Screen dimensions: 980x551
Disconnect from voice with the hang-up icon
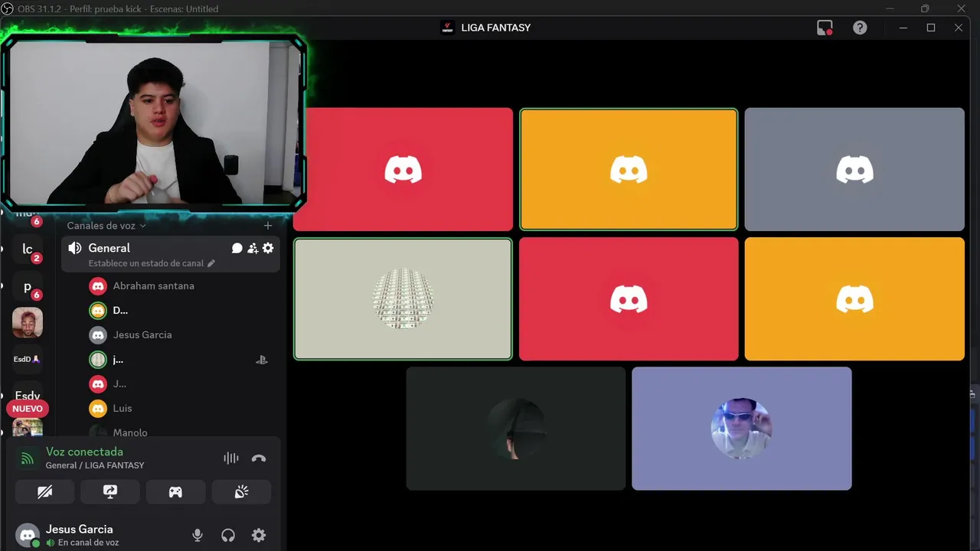[x=259, y=458]
